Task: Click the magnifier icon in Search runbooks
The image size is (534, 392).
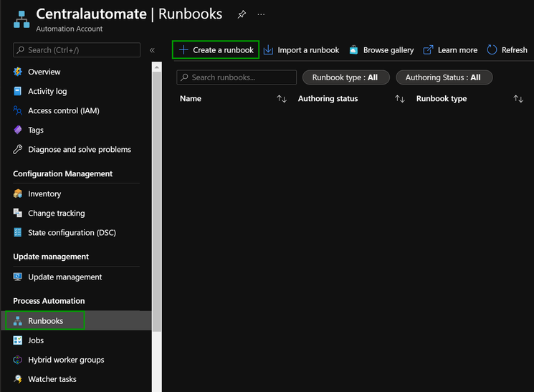Action: click(184, 77)
